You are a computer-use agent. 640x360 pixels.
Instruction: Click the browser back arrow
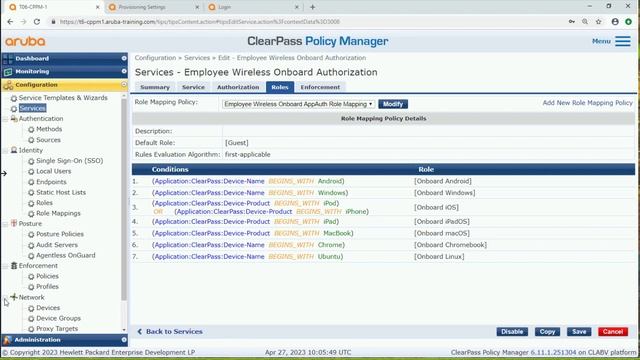coord(10,22)
